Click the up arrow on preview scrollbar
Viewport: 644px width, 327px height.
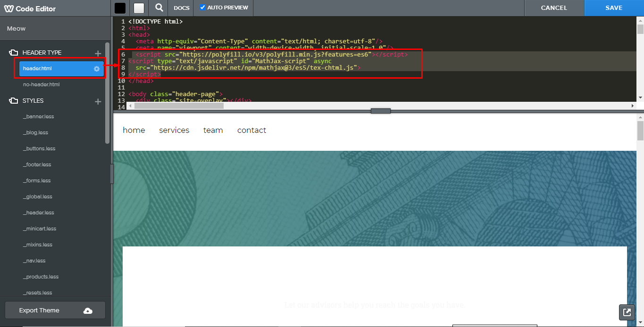coord(640,117)
